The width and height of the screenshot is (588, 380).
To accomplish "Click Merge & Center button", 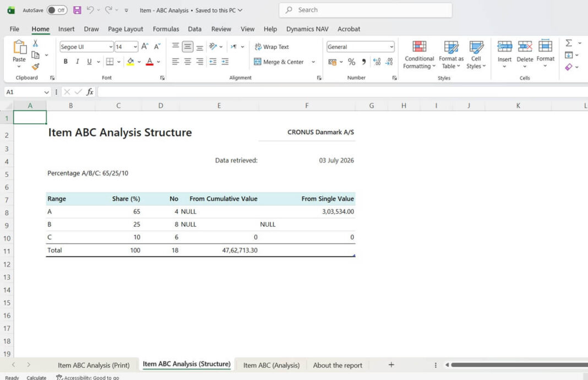I will coord(279,62).
